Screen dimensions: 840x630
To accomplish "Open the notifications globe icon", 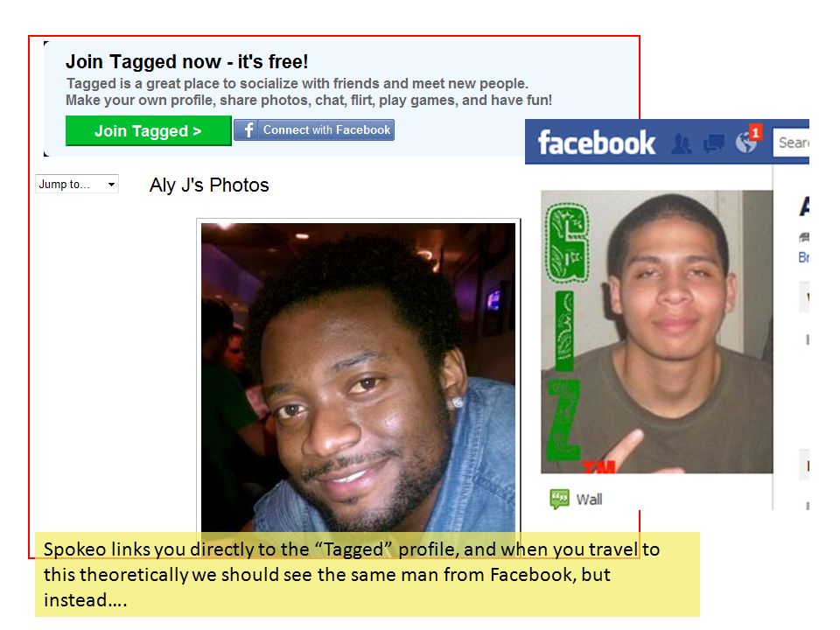I will 745,143.
